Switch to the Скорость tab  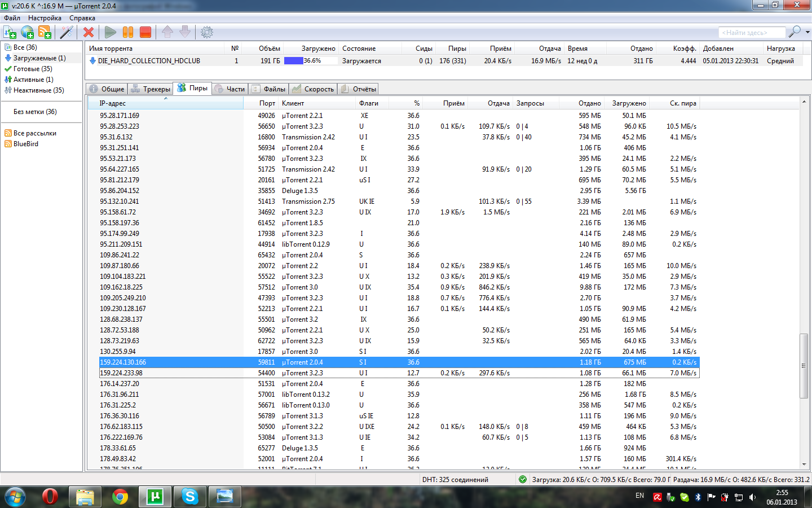tap(314, 89)
